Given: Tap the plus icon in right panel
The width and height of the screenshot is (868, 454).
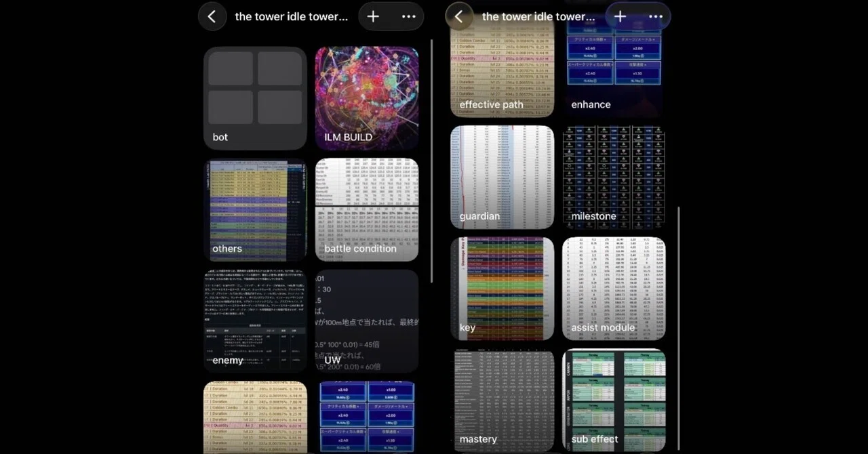Looking at the screenshot, I should click(x=620, y=16).
